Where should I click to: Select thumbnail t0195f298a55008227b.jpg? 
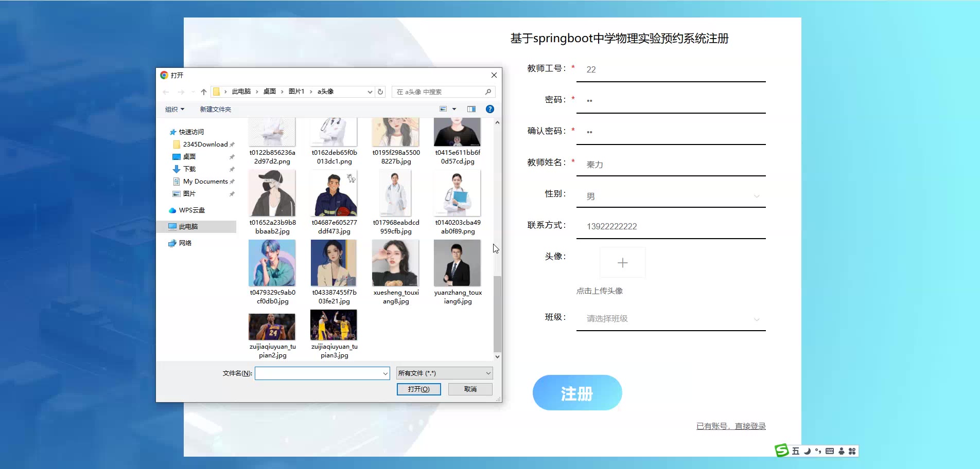pos(396,132)
